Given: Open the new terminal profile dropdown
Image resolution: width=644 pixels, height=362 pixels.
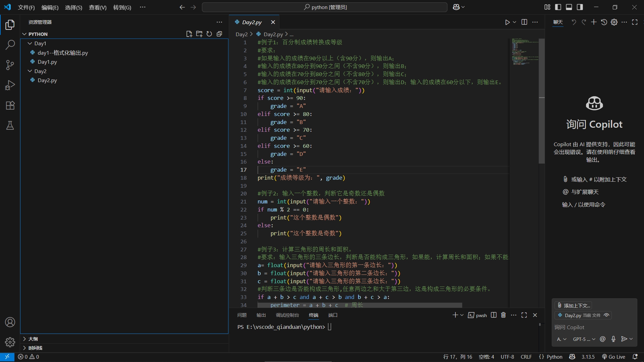Looking at the screenshot, I should [462, 315].
